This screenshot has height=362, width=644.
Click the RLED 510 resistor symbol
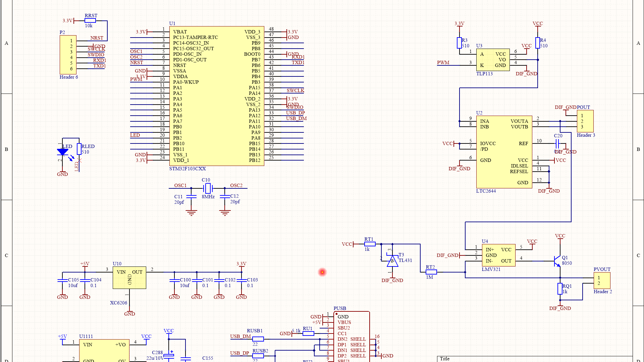(79, 149)
